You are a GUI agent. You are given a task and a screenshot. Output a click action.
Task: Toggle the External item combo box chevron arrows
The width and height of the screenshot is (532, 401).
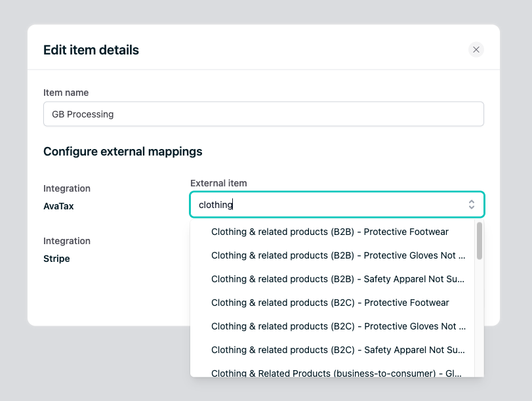(x=471, y=204)
